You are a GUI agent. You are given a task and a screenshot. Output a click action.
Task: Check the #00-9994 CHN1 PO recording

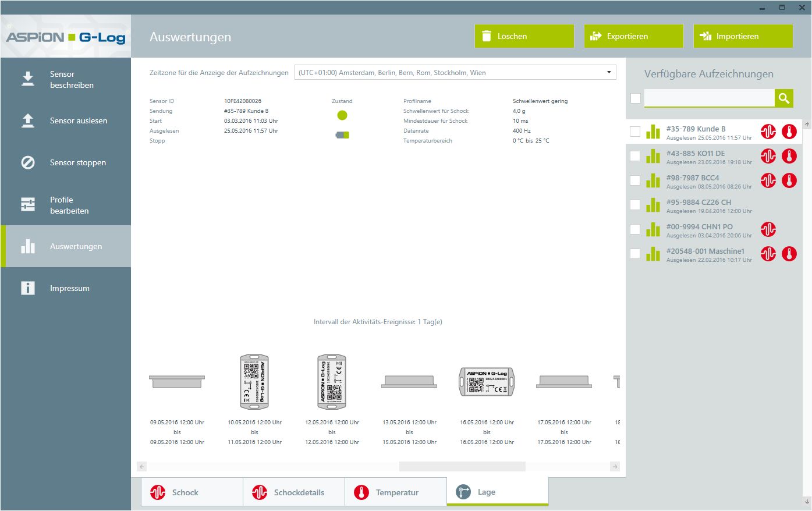(635, 229)
